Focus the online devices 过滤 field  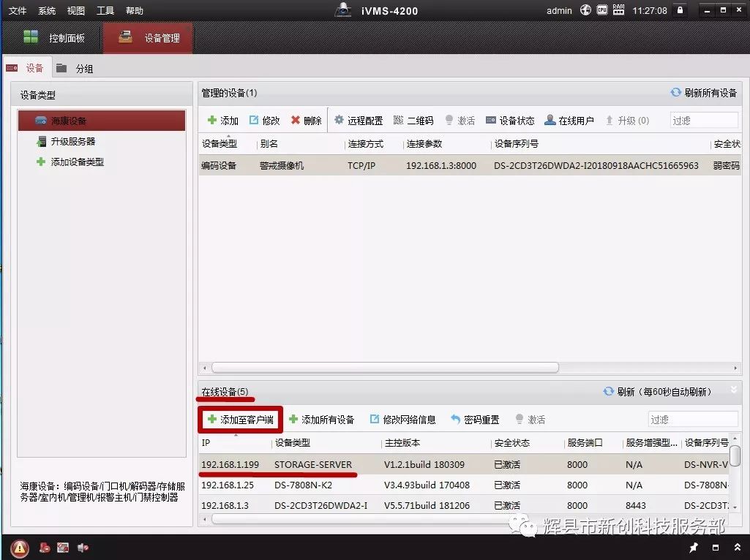693,420
